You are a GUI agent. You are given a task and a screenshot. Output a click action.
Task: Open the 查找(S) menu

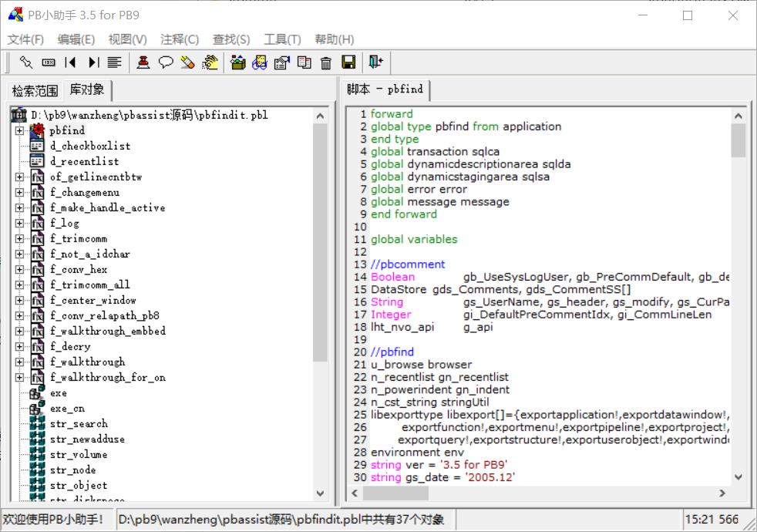tap(231, 39)
